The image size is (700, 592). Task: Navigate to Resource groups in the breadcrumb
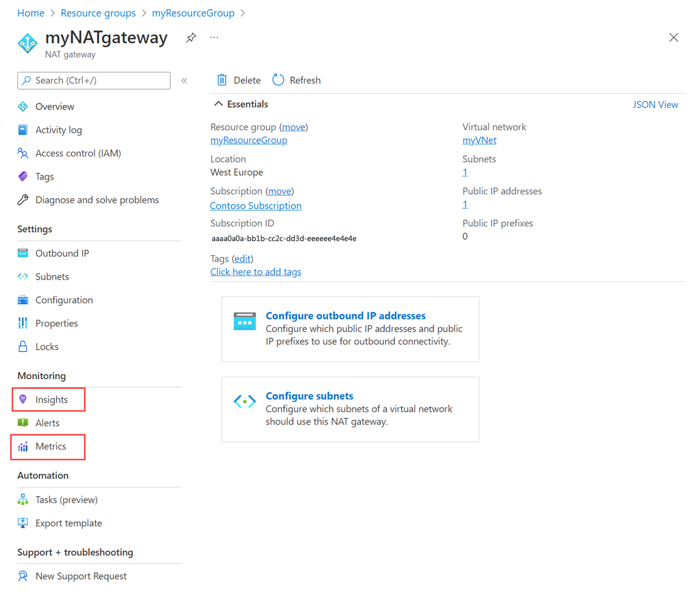tap(98, 13)
